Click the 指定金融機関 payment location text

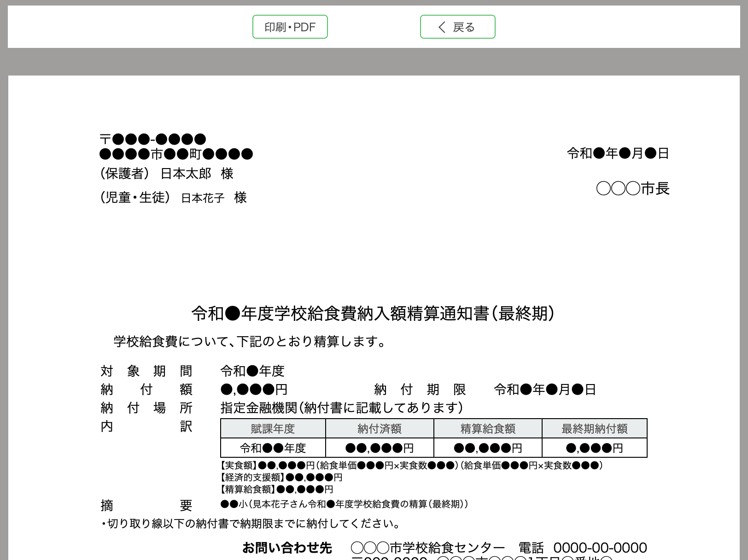(x=342, y=408)
